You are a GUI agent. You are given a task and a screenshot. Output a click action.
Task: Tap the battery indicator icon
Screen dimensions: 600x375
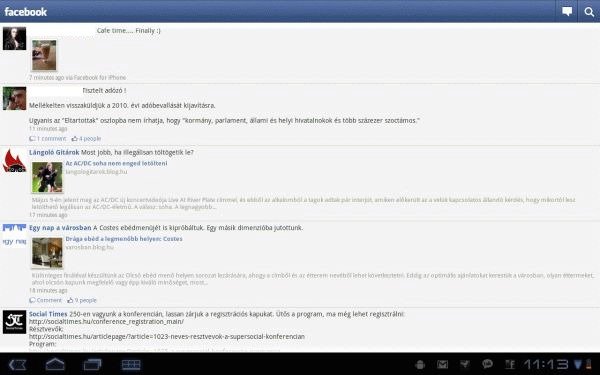(x=589, y=364)
